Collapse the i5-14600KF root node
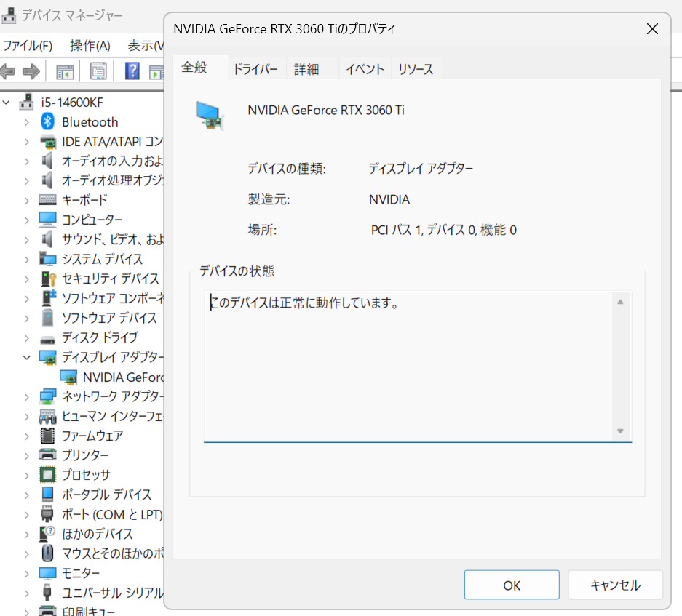 point(6,103)
